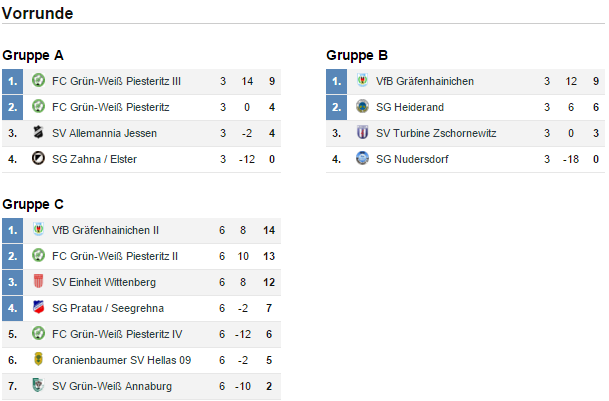The height and width of the screenshot is (401, 609).
Task: Click SV Einheit Wittenberg red crest
Action: pyautogui.click(x=38, y=282)
